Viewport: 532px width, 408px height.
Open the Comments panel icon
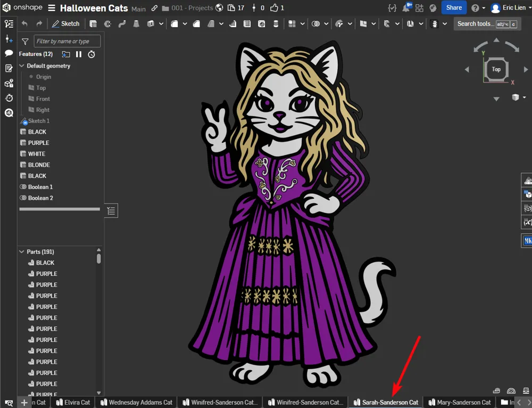coord(9,53)
